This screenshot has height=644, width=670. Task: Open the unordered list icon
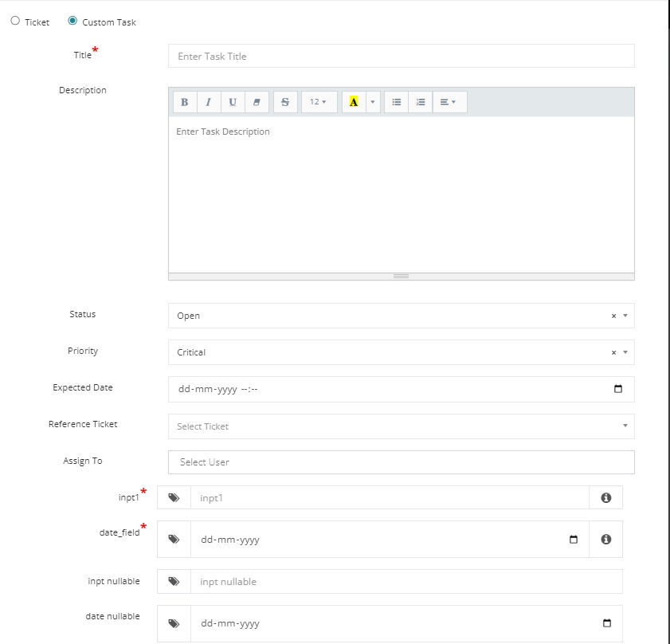pyautogui.click(x=396, y=101)
